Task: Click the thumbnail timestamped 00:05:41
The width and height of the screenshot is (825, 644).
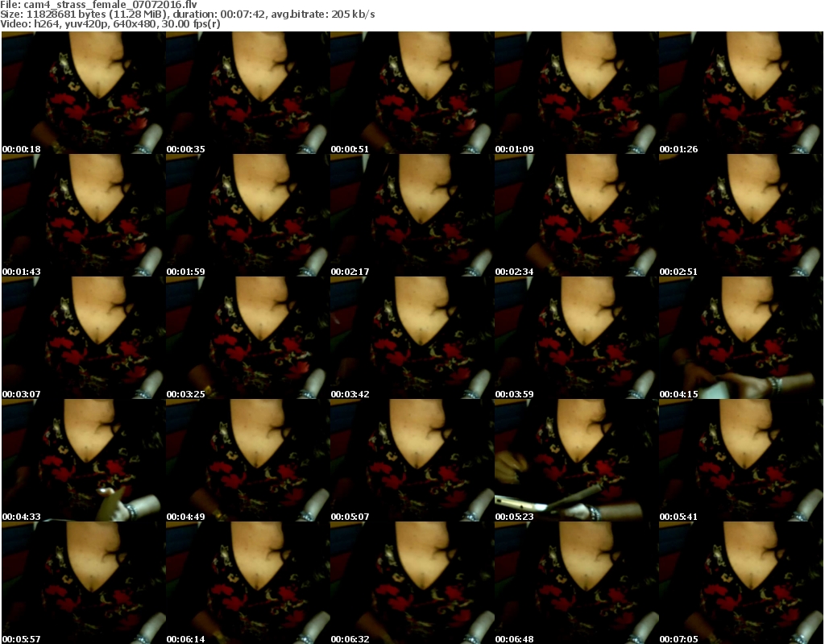Action: [x=741, y=460]
